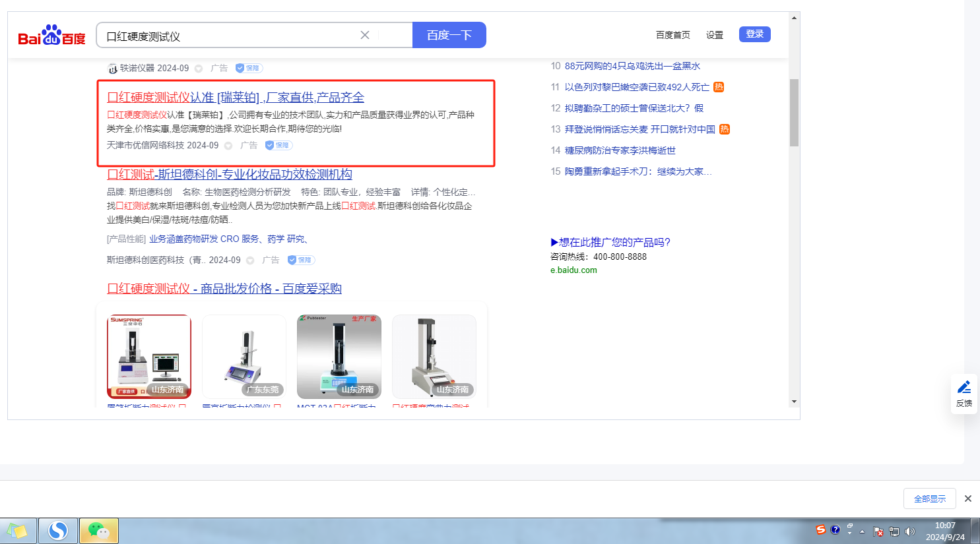
Task: Click 全部显示 button in download bar
Action: coord(930,499)
